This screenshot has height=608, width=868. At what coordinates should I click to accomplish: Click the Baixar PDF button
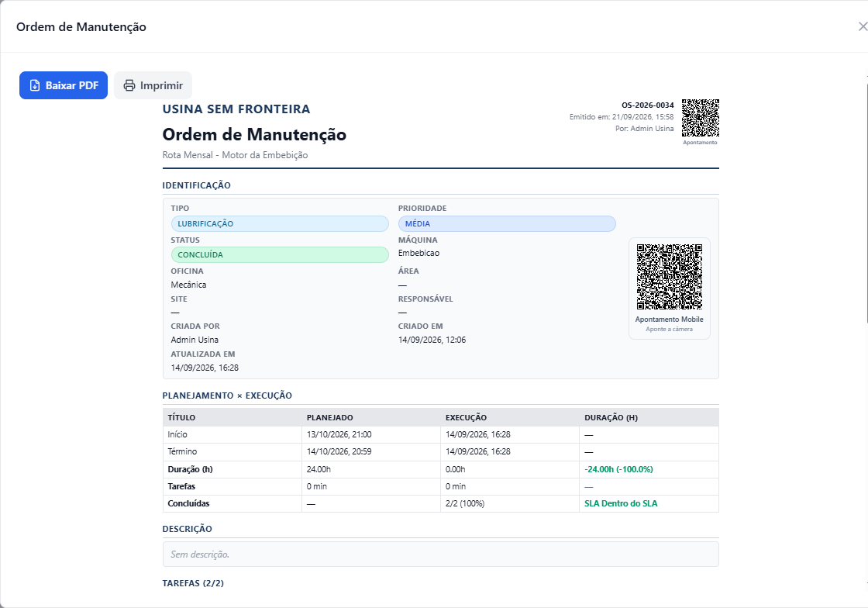pyautogui.click(x=64, y=85)
